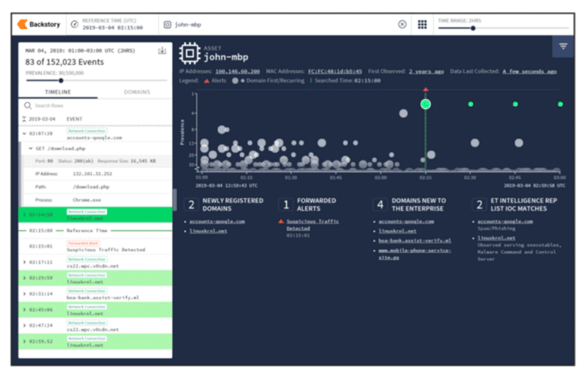Select the large green highlighted chart bubble
This screenshot has height=382, width=588.
[x=425, y=104]
